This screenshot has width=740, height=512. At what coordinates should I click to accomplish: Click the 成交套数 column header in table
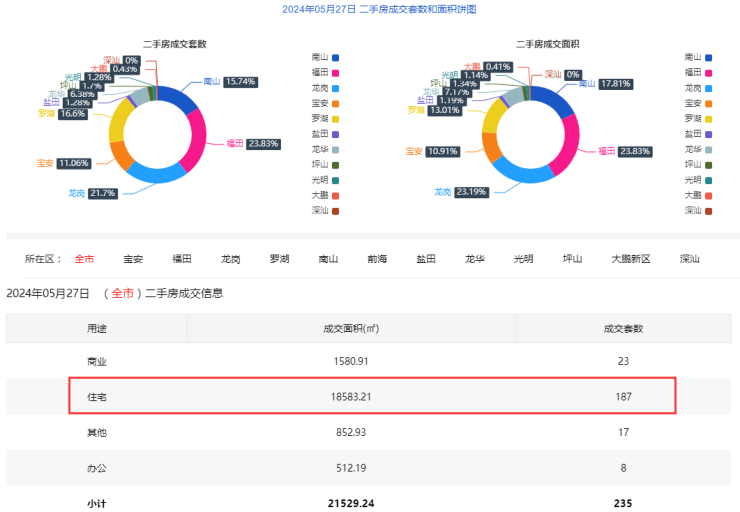623,328
